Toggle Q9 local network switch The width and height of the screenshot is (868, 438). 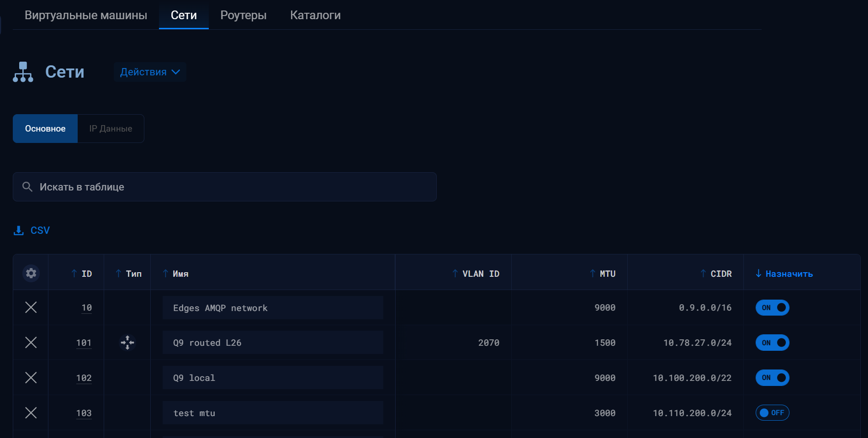click(772, 378)
